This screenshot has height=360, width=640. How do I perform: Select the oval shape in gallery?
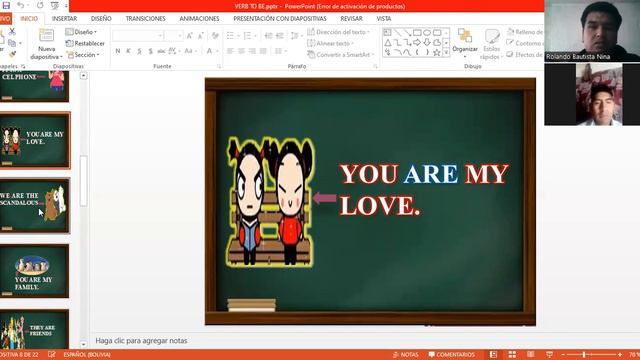427,33
